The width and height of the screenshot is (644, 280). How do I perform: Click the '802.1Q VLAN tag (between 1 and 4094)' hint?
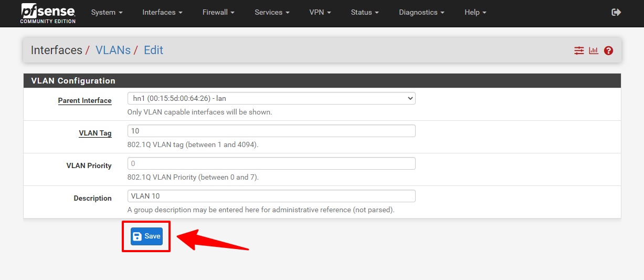click(x=193, y=144)
